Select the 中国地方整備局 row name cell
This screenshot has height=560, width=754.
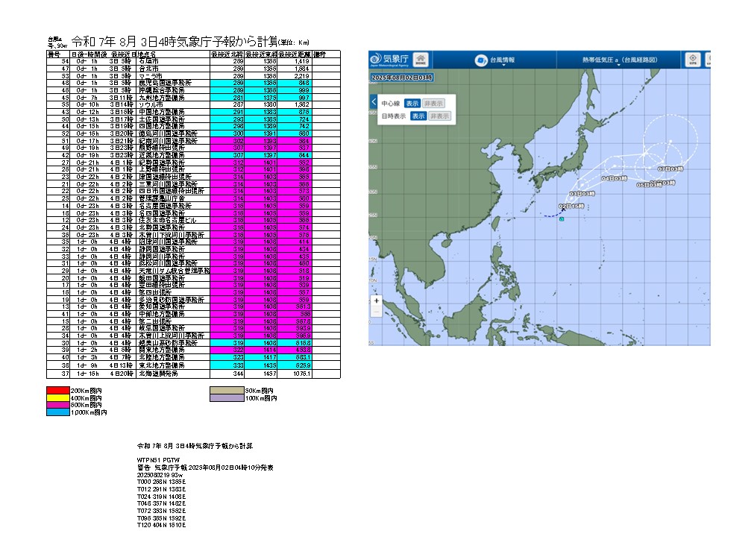tap(173, 112)
